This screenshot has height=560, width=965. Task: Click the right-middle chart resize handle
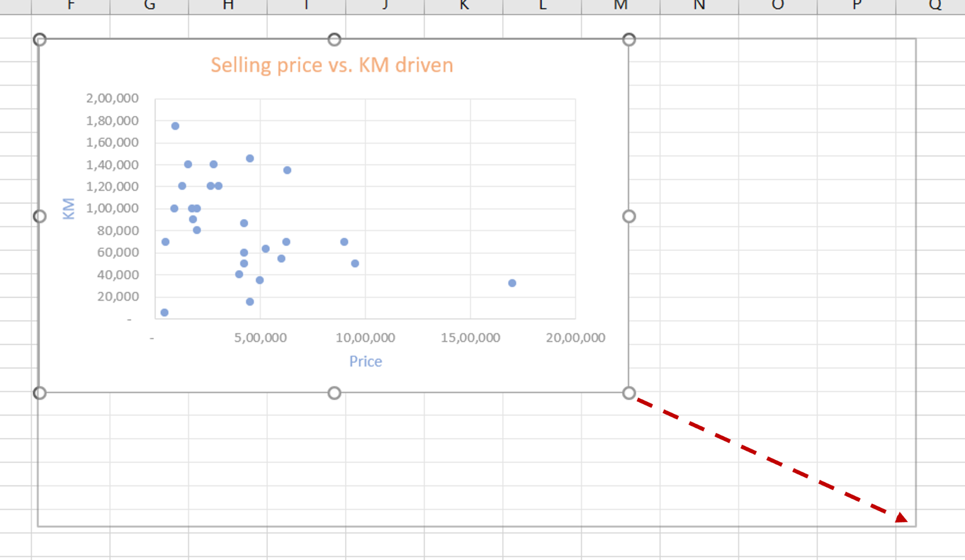629,216
